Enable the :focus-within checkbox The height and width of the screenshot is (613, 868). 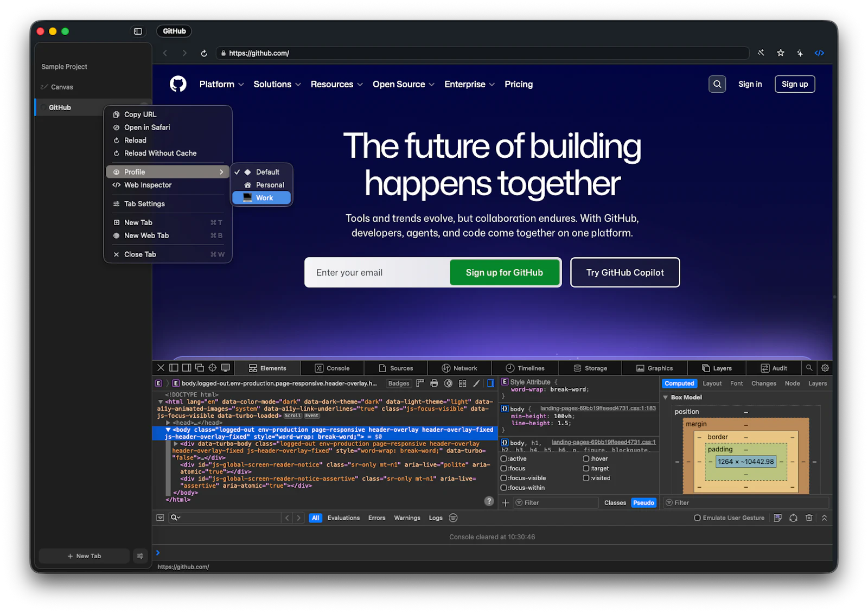coord(503,488)
